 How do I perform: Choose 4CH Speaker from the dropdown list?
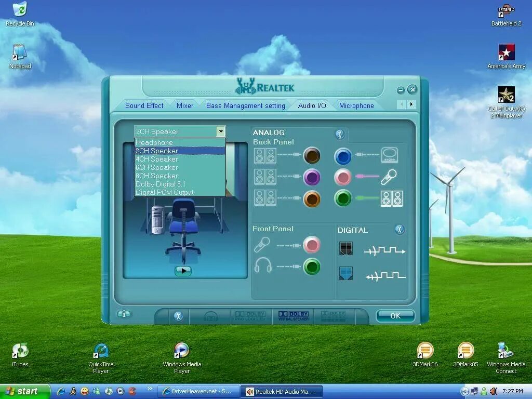point(180,159)
